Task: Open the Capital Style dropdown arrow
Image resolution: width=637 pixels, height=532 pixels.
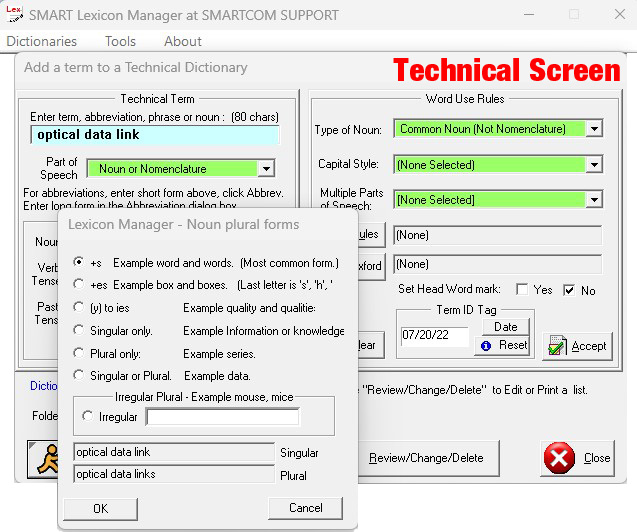Action: [594, 164]
